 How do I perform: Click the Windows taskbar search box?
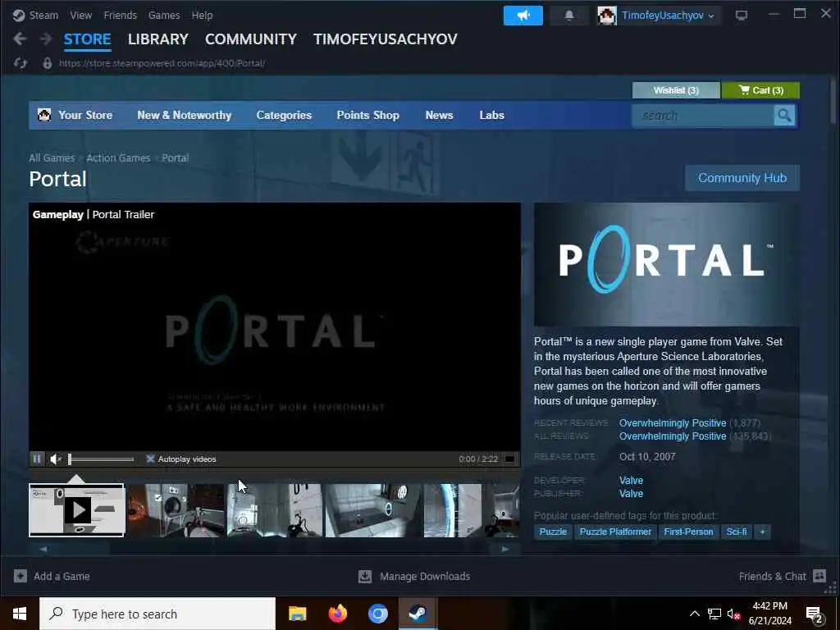pos(157,614)
